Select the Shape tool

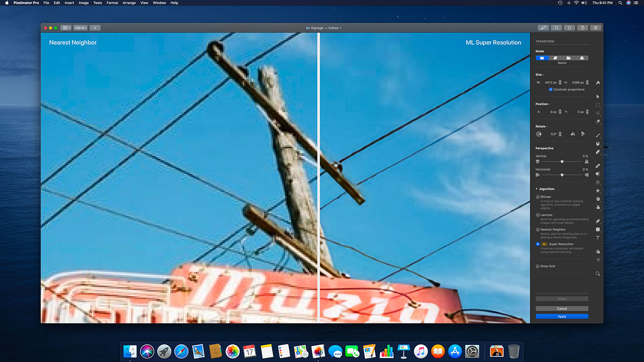598,229
